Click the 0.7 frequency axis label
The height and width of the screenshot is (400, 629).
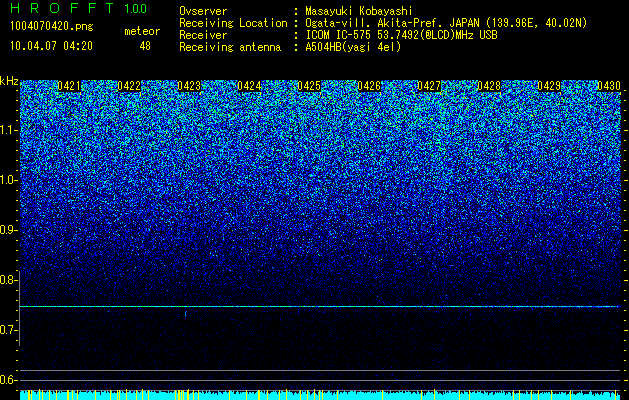pyautogui.click(x=8, y=330)
